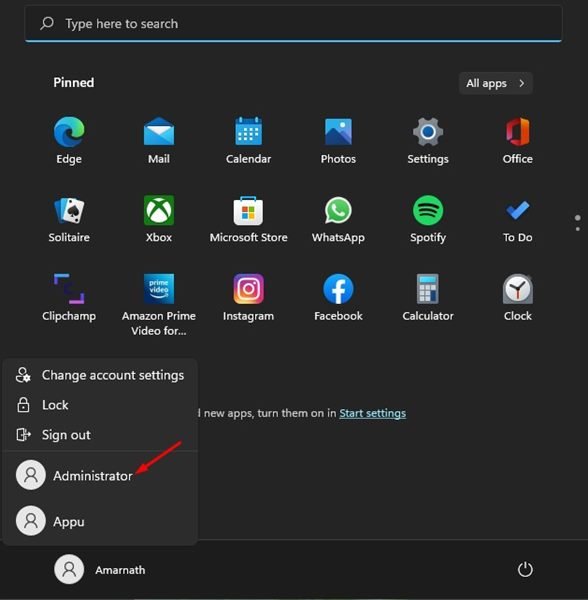Open the Settings gear app
The width and height of the screenshot is (588, 600).
pos(428,140)
